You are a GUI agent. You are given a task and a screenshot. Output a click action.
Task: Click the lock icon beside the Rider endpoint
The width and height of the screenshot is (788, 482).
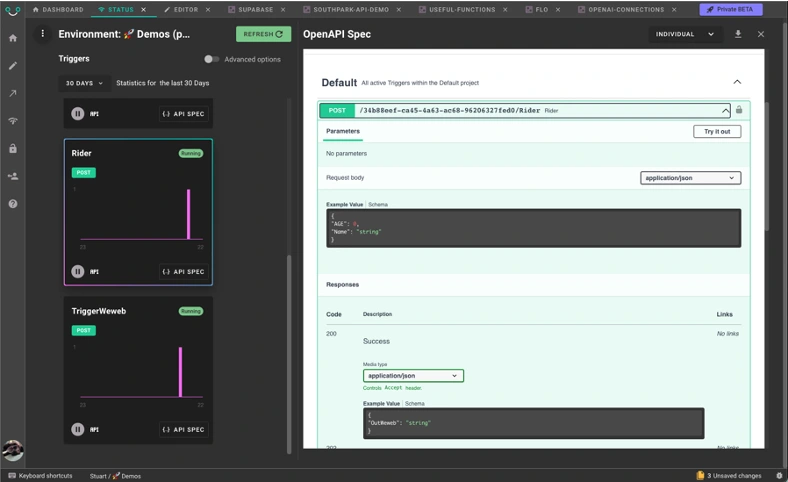tap(739, 110)
